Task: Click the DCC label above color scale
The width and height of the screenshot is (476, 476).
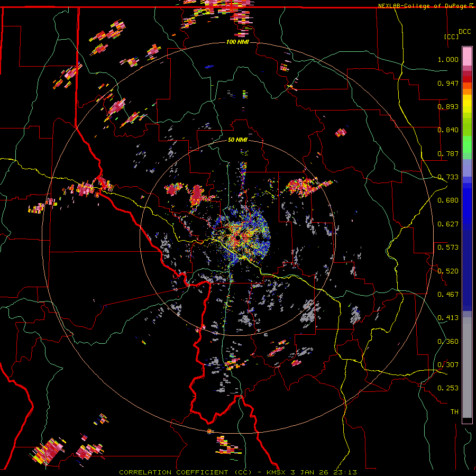Action: 465,32
